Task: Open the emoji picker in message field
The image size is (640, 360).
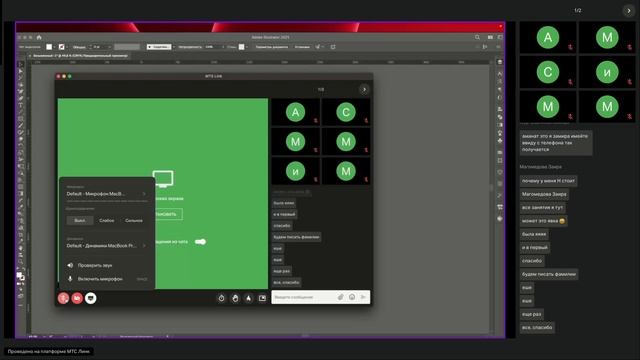Action: (352, 297)
